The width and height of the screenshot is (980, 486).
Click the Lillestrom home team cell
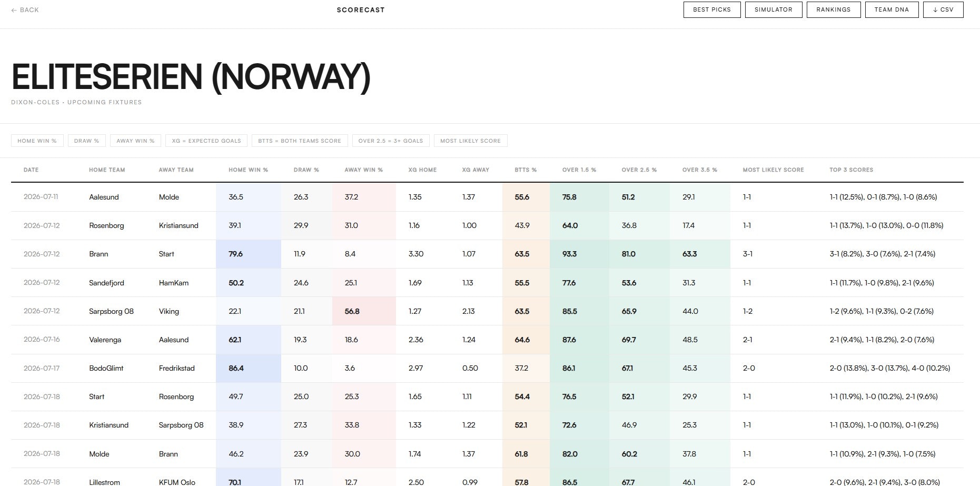click(104, 482)
